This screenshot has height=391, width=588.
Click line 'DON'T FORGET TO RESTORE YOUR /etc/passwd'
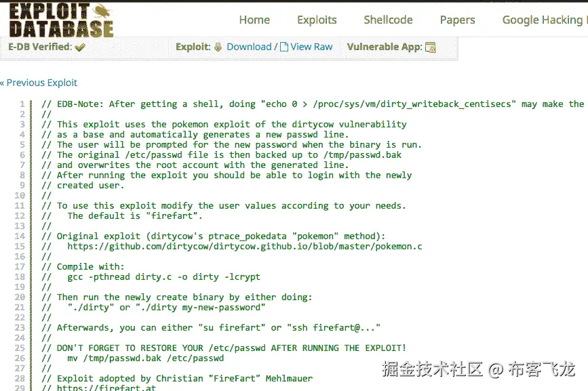point(224,348)
